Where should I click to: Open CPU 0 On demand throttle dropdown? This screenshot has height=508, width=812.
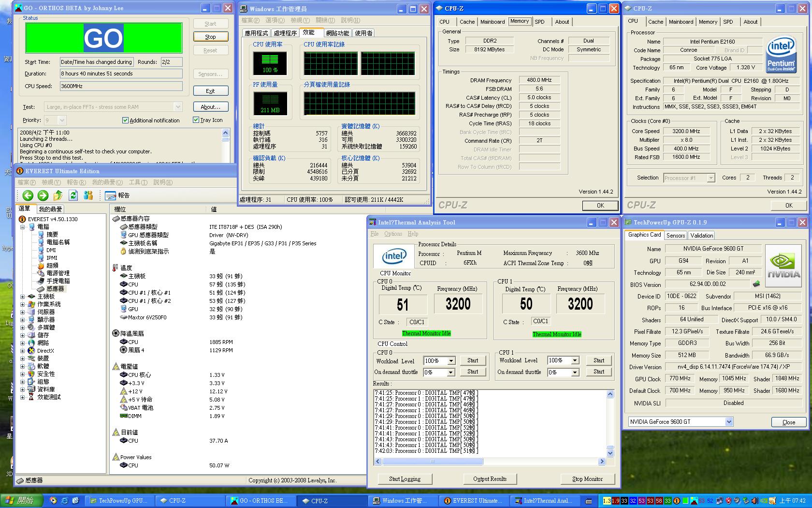pyautogui.click(x=451, y=372)
